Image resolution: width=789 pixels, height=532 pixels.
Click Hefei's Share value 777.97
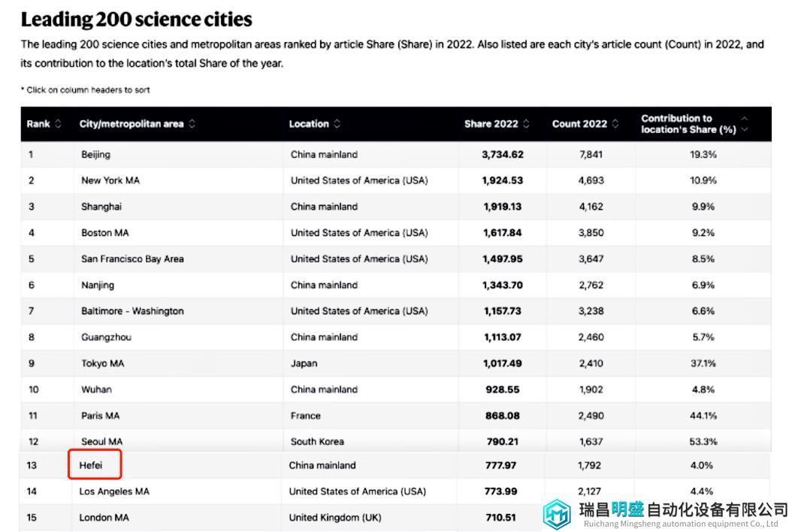tap(500, 465)
